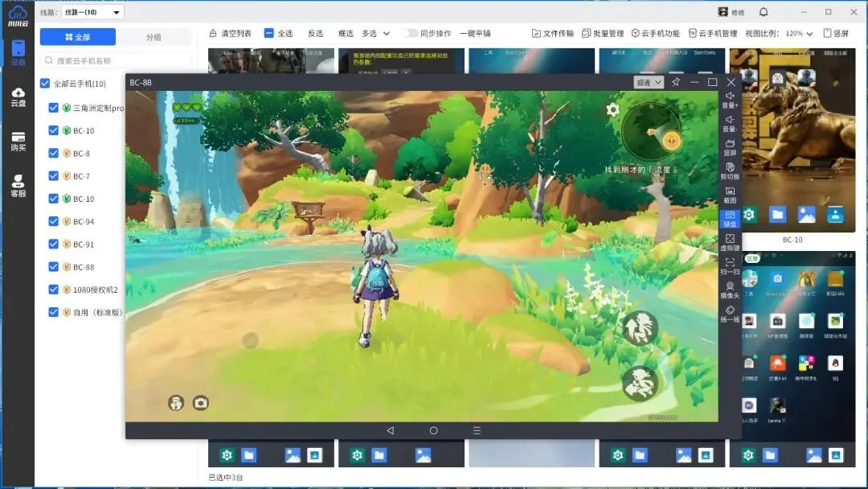Click the Android back triangle in BC-88
Screen dimensions: 868x489
(x=391, y=430)
